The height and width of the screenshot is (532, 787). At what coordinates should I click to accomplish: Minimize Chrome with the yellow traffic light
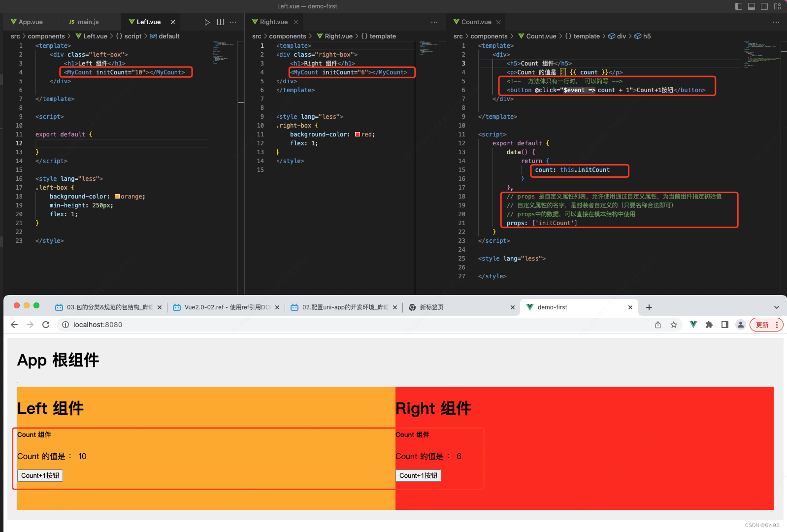tap(27, 305)
